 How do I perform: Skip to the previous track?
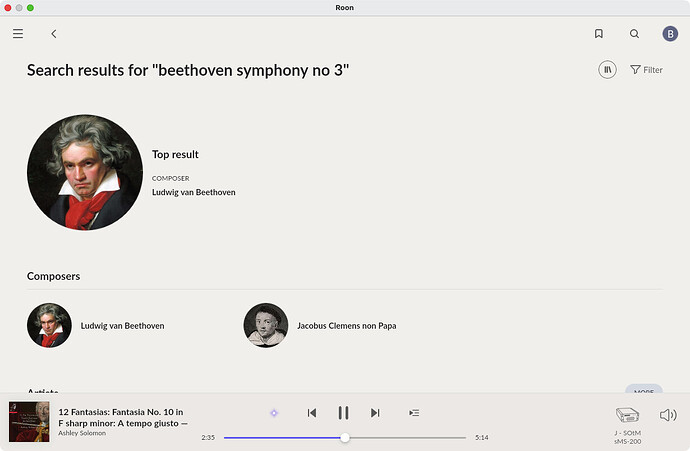(312, 413)
